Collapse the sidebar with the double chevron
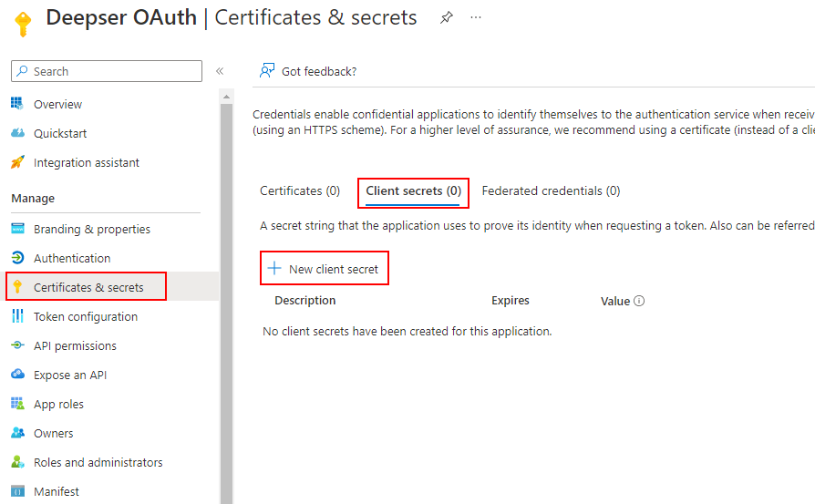815x504 pixels. point(220,71)
